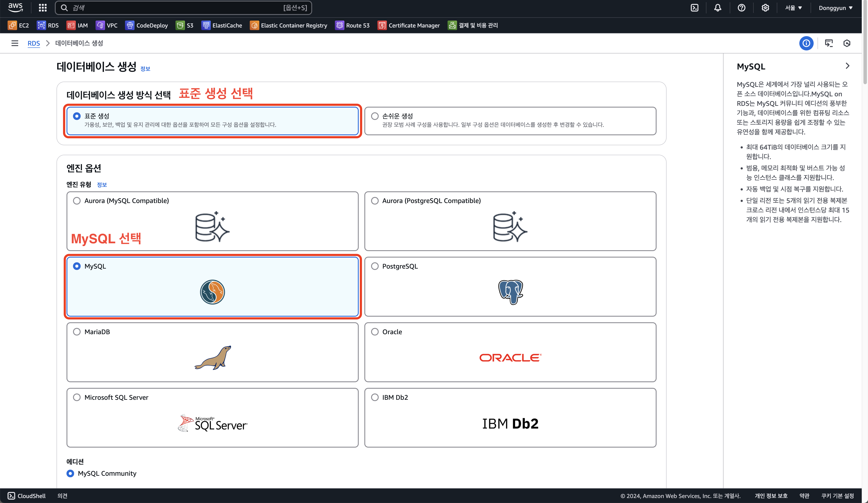The image size is (868, 503).
Task: Click the Microsoft SQL Server logo
Action: tap(213, 423)
